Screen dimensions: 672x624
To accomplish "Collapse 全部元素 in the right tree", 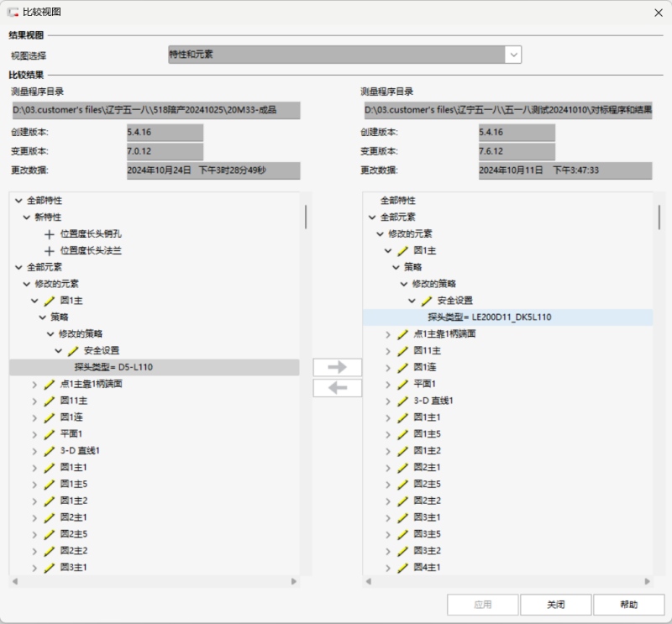I will (x=372, y=218).
